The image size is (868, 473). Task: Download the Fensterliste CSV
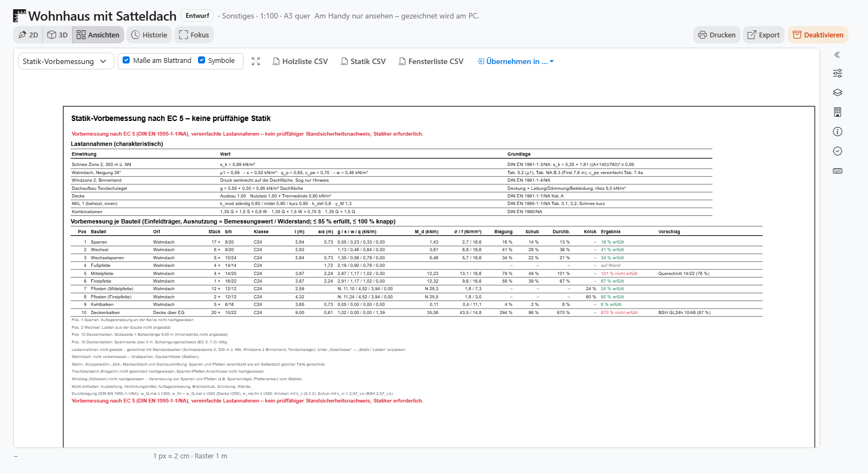pyautogui.click(x=431, y=61)
